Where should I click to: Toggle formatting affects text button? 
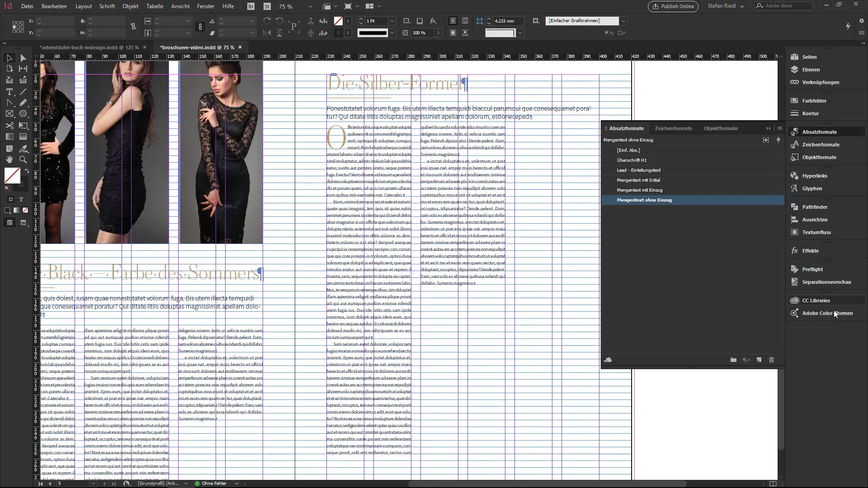click(21, 199)
